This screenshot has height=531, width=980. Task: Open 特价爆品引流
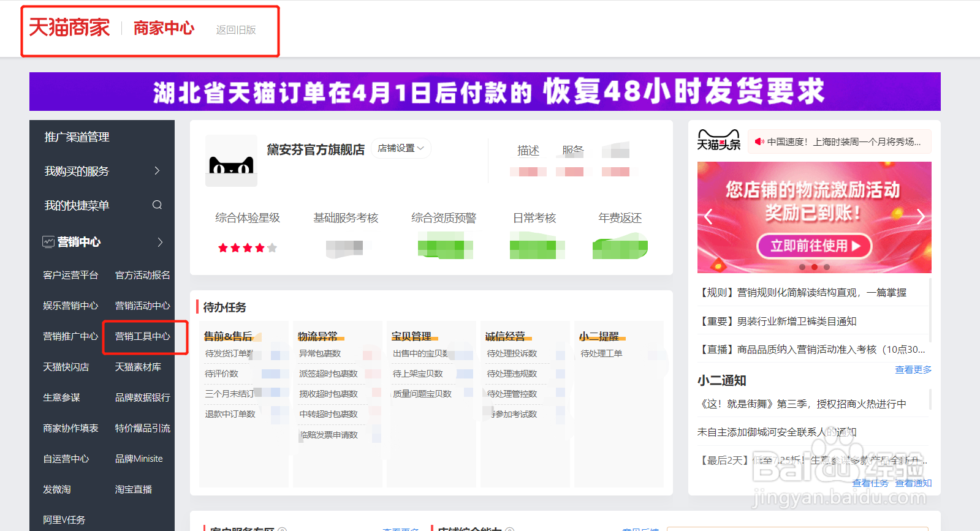[x=143, y=428]
